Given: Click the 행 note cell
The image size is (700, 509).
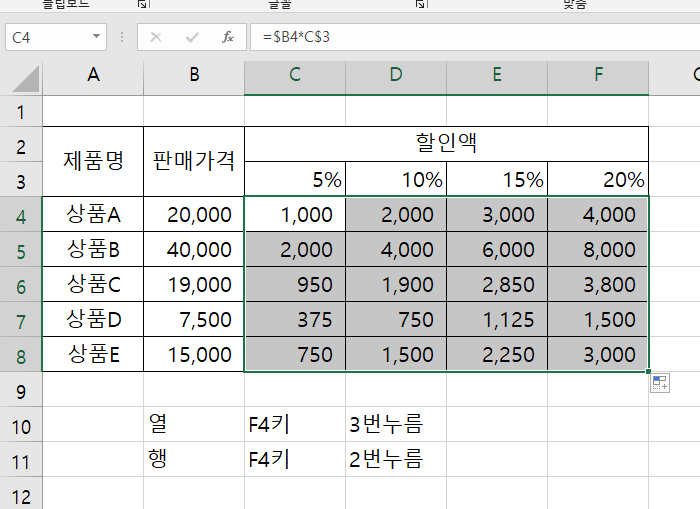Looking at the screenshot, I should (194, 459).
